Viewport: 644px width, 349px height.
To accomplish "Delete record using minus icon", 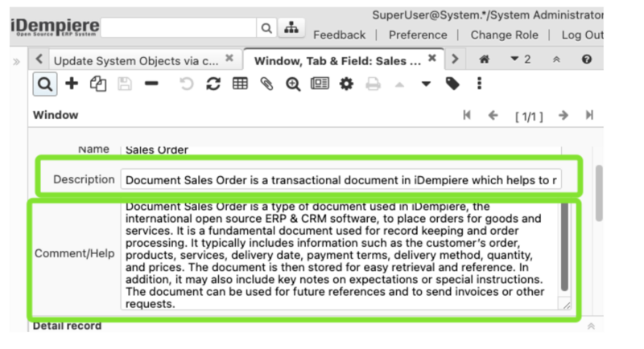I will click(x=151, y=84).
